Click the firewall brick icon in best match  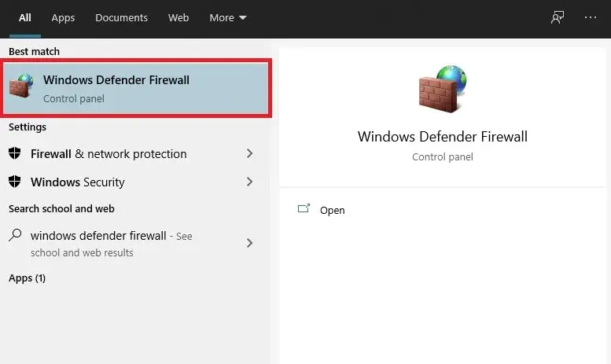pyautogui.click(x=21, y=86)
